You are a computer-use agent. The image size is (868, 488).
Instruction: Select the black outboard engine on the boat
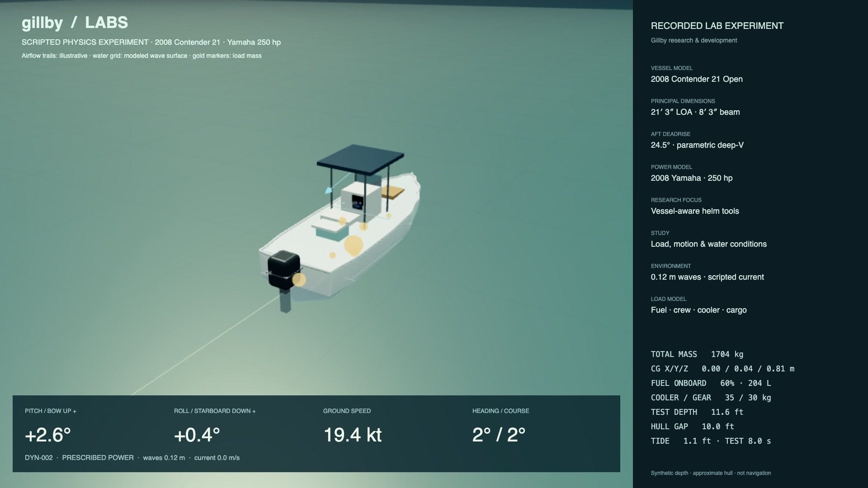click(284, 270)
